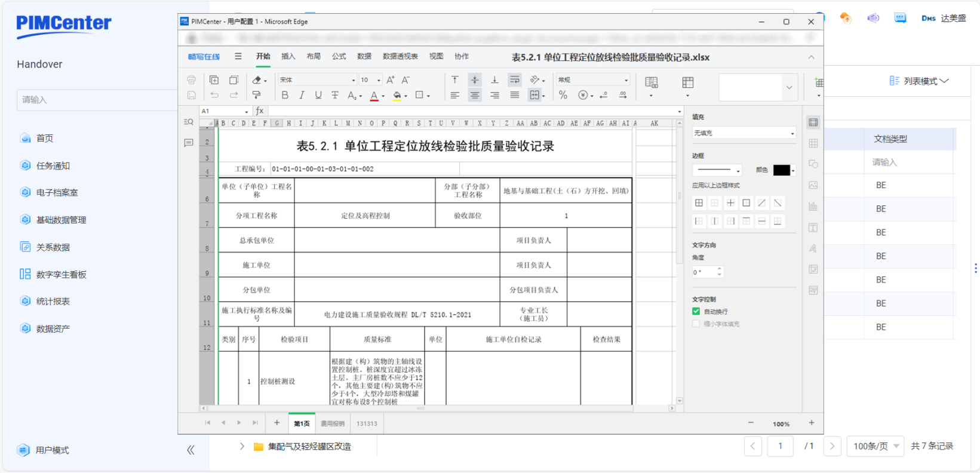Screen dimensions: 980x473
Task: Decrease font size with A- icon
Action: click(406, 80)
